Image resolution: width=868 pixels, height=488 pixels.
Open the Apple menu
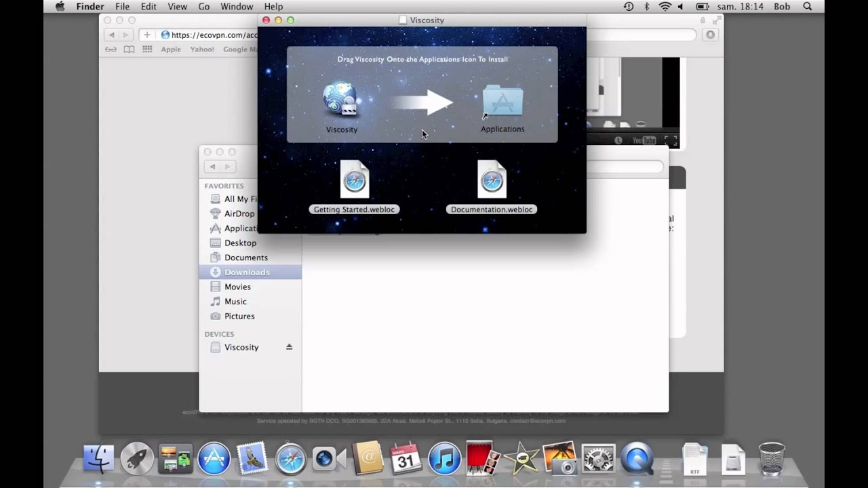click(x=60, y=7)
